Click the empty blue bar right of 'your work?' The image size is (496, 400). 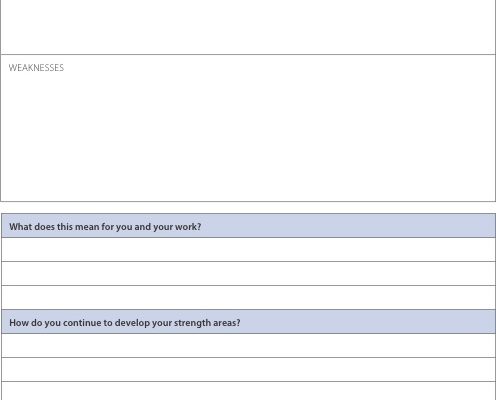348,226
